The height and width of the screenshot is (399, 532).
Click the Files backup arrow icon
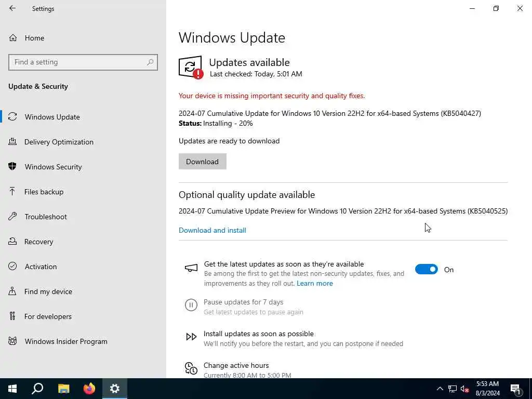click(x=12, y=192)
